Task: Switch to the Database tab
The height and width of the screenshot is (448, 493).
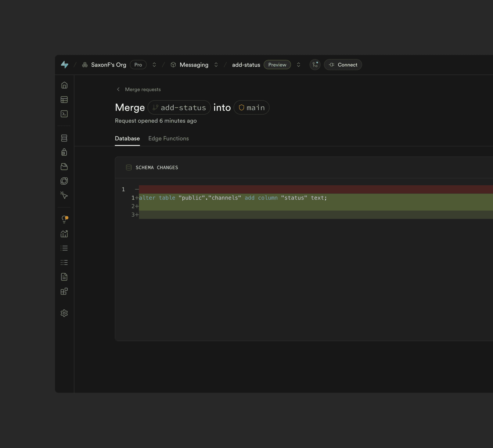Action: [127, 139]
